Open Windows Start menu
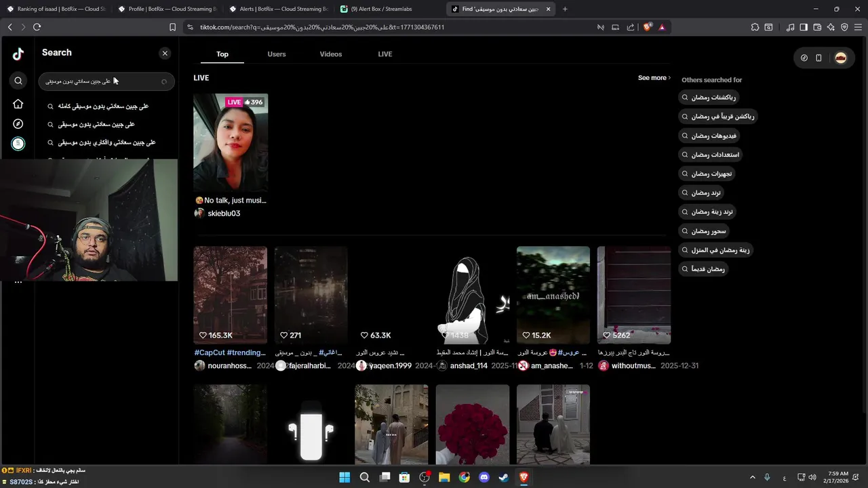The height and width of the screenshot is (488, 868). [344, 477]
